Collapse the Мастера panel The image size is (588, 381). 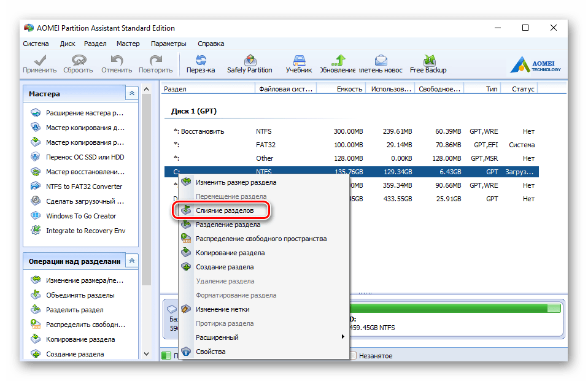[131, 94]
